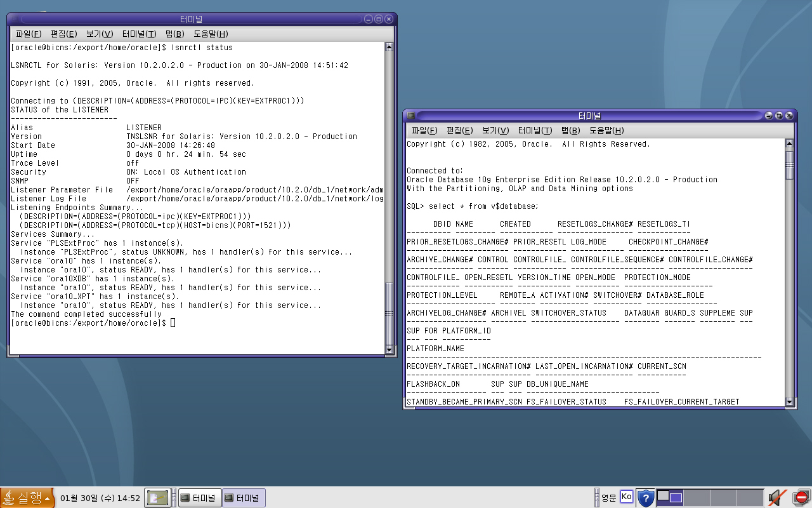
Task: Open 탭(B) menu in the lsnrctl terminal
Action: click(x=174, y=34)
